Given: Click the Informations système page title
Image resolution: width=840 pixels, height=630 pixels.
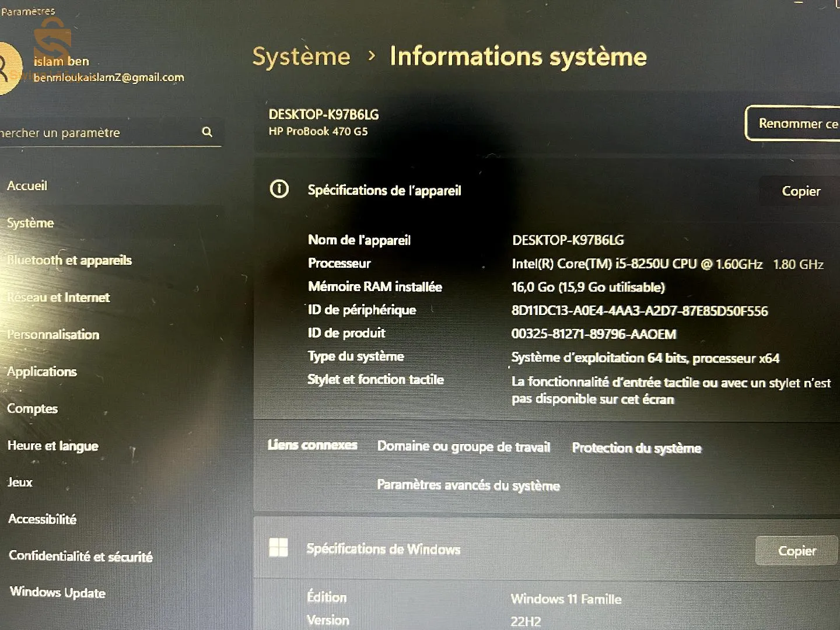Looking at the screenshot, I should click(x=519, y=57).
